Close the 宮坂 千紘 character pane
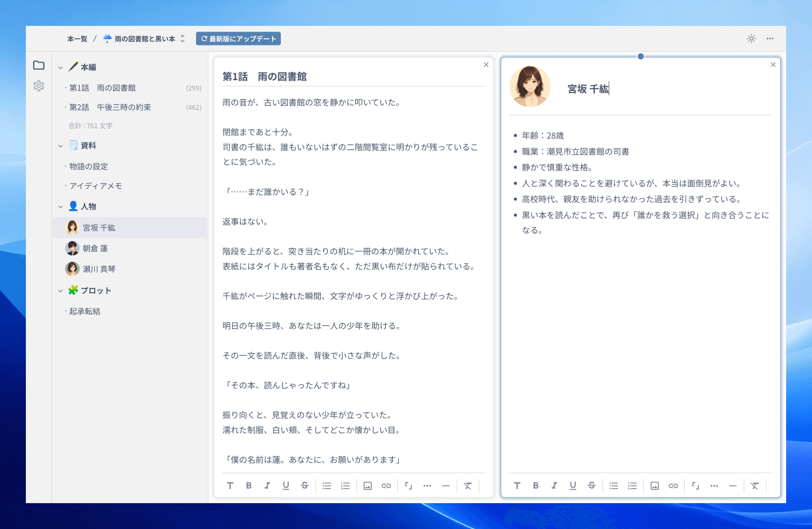The image size is (812, 529). (773, 65)
